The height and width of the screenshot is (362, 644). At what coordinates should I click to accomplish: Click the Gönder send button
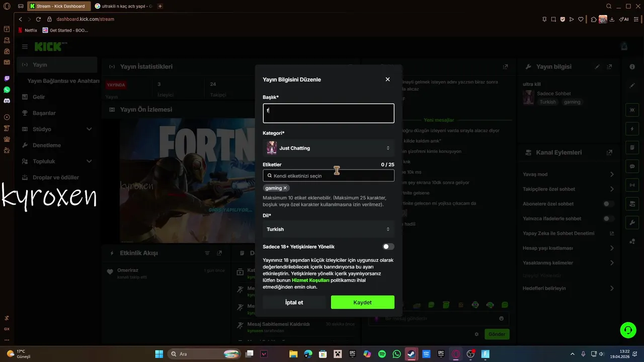tap(497, 334)
